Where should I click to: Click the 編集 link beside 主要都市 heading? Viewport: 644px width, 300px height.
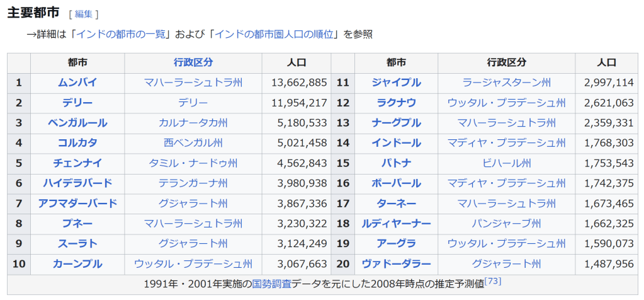pos(83,14)
